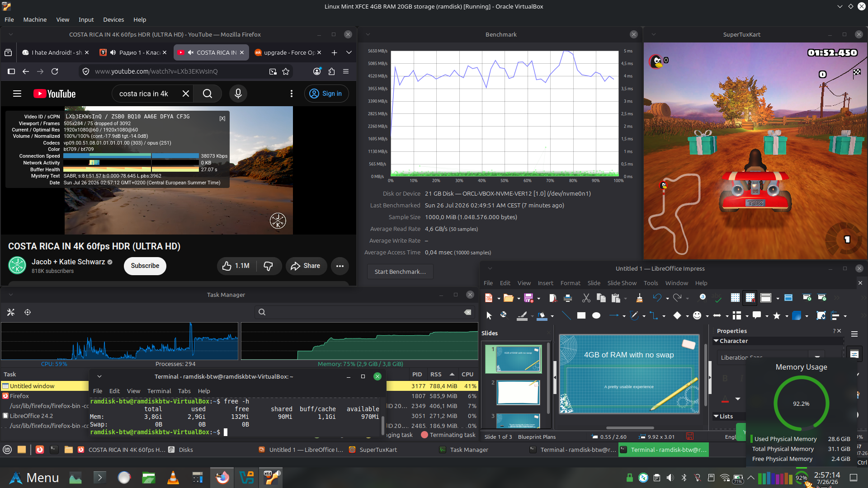Toggle Display Grid in Impress toolbar

pos(735,298)
